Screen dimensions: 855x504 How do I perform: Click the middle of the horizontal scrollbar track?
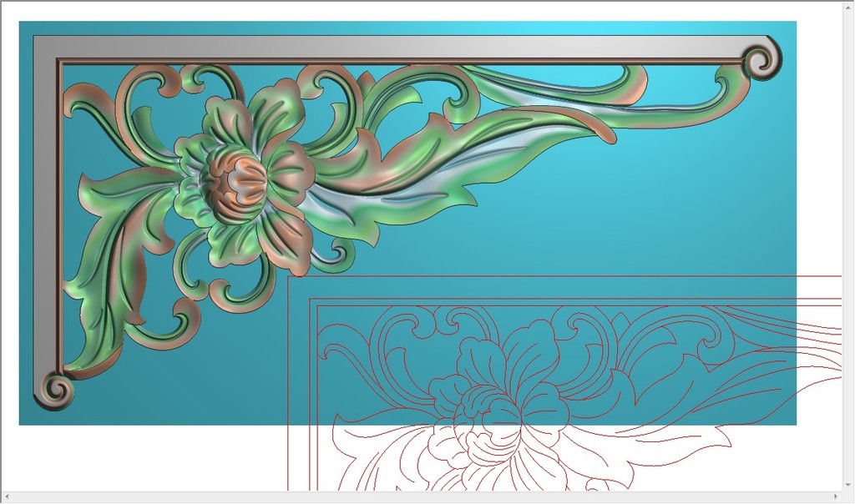coord(421,497)
